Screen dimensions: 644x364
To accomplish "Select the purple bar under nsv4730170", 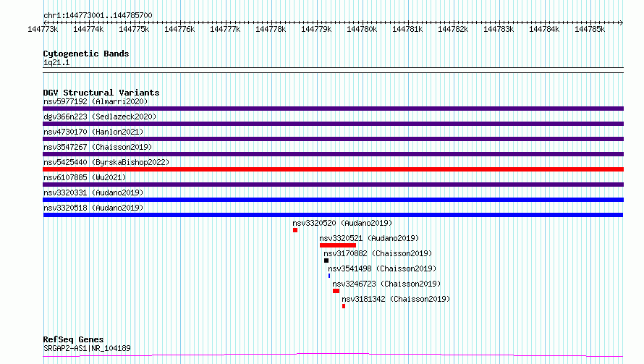I will tap(333, 139).
